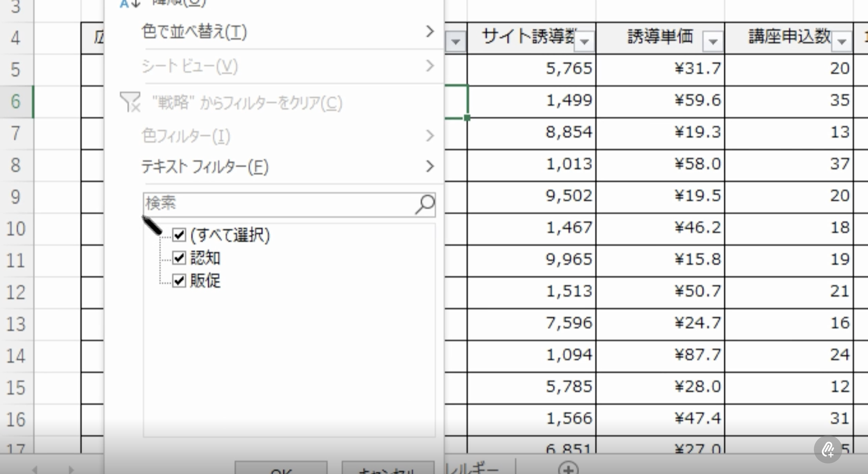The width and height of the screenshot is (868, 474).
Task: Click the floating pen icon at the bottom right
Action: [x=828, y=449]
